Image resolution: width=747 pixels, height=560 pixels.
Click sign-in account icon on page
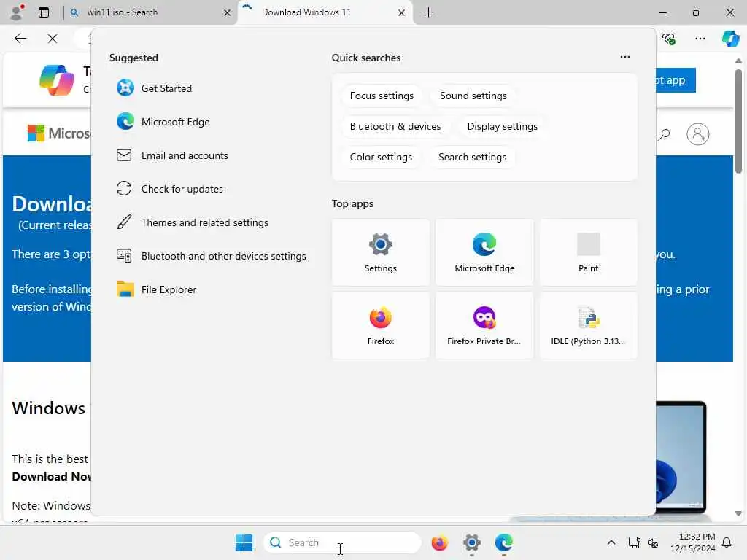[x=698, y=134]
